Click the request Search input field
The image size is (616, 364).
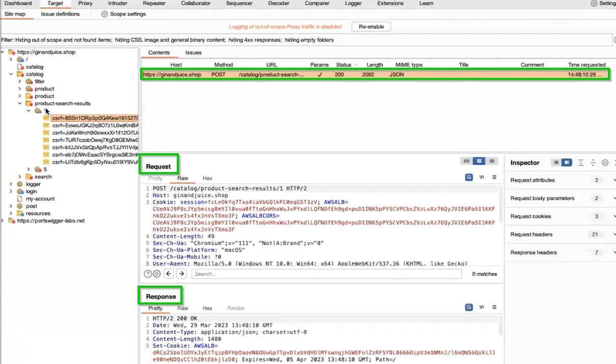coord(326,274)
